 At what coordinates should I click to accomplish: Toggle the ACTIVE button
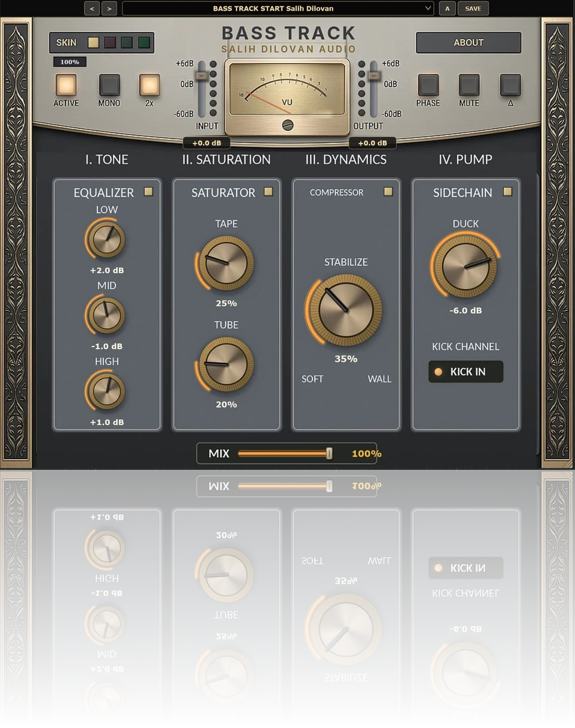[x=66, y=85]
